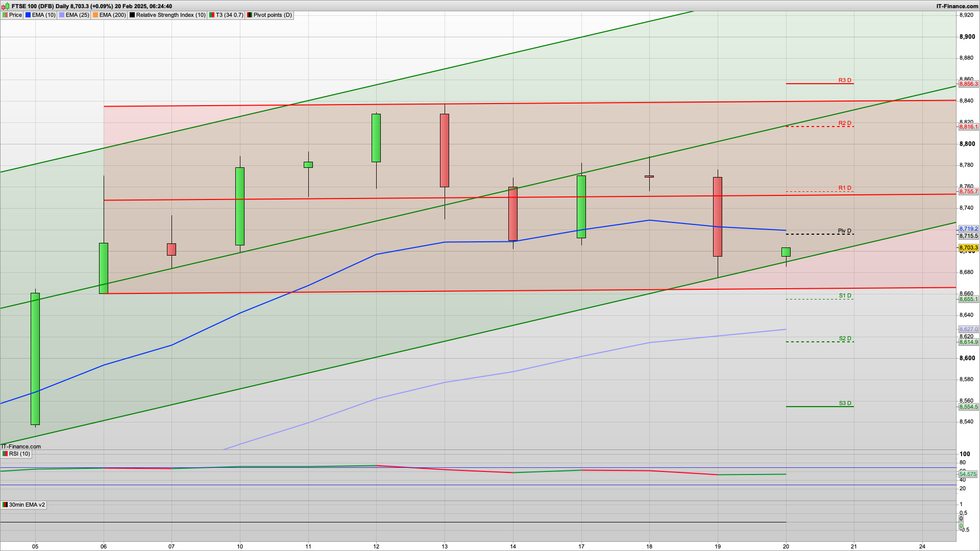The image size is (980, 551).
Task: Select the small red candle on 07
Action: click(171, 249)
